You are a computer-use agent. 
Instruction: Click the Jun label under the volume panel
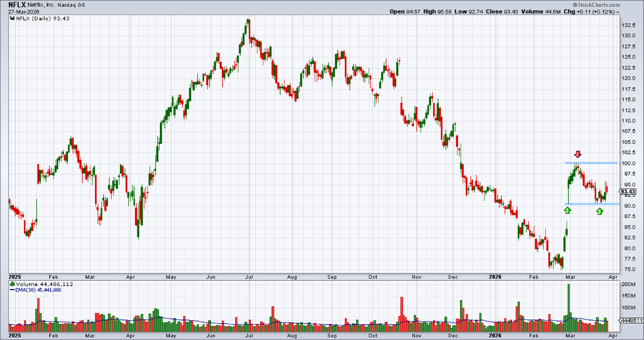tap(210, 336)
